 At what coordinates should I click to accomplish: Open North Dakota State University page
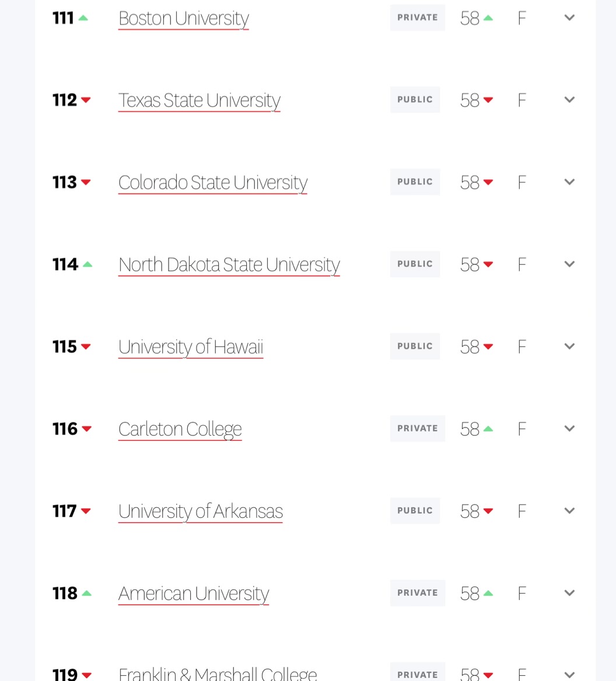pos(229,265)
